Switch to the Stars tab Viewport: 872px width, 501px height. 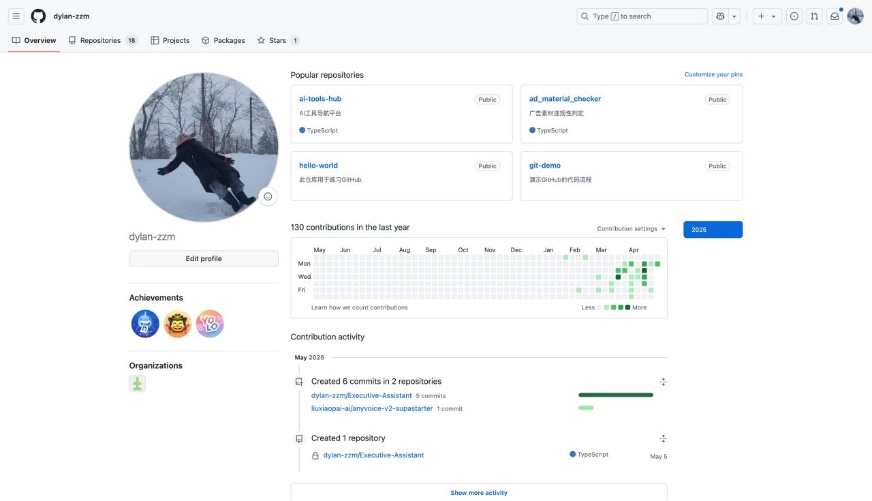point(277,41)
